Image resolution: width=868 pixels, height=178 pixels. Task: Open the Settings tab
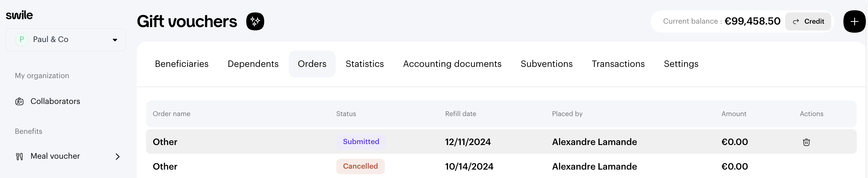(x=681, y=64)
